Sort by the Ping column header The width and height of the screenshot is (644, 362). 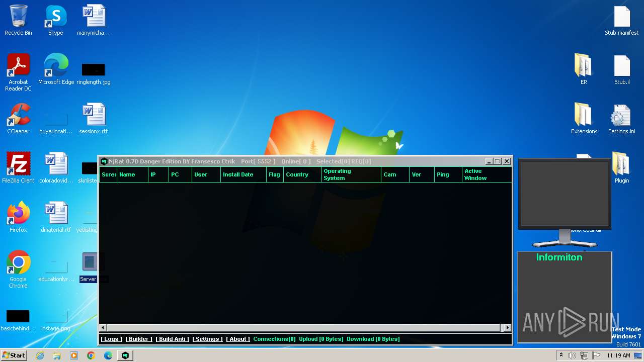pyautogui.click(x=448, y=174)
